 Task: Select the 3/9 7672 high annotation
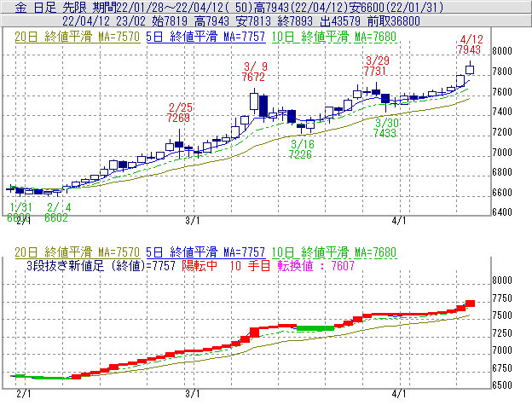tap(254, 72)
